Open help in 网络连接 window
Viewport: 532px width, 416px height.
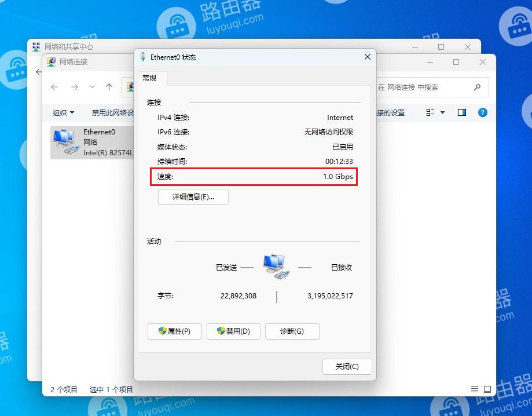pos(482,112)
